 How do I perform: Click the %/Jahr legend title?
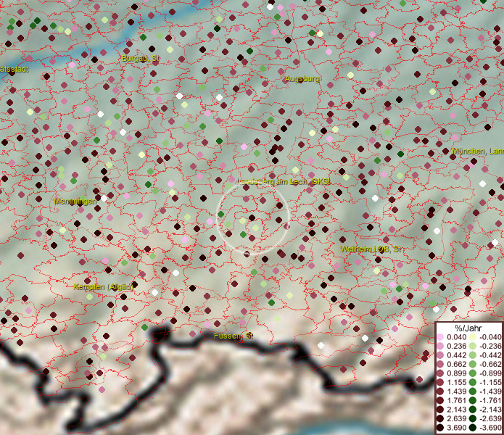point(468,328)
